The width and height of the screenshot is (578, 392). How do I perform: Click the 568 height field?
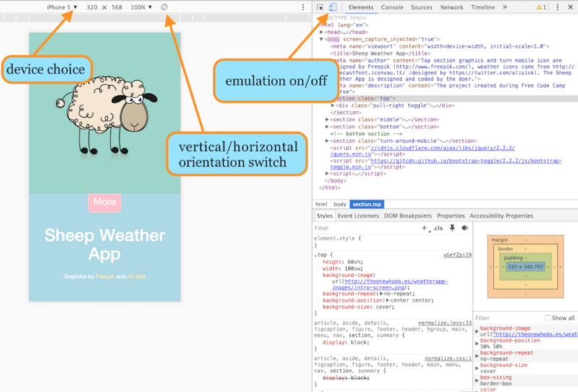117,7
